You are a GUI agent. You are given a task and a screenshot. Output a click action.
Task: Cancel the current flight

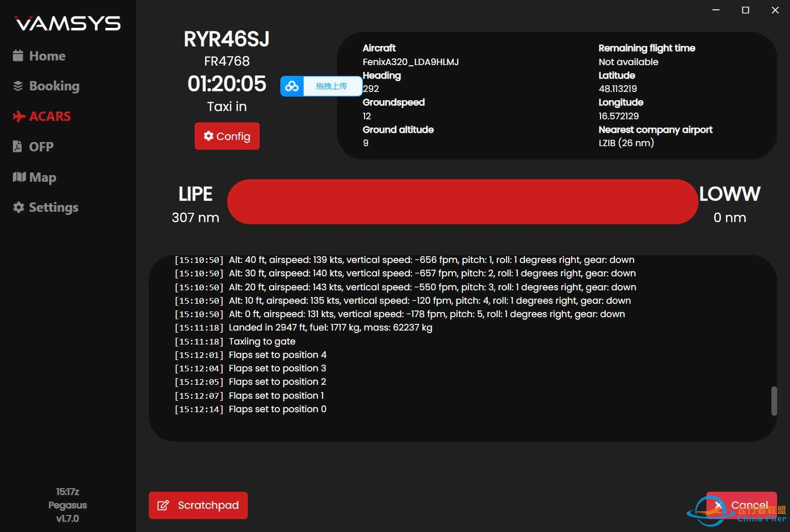[741, 505]
